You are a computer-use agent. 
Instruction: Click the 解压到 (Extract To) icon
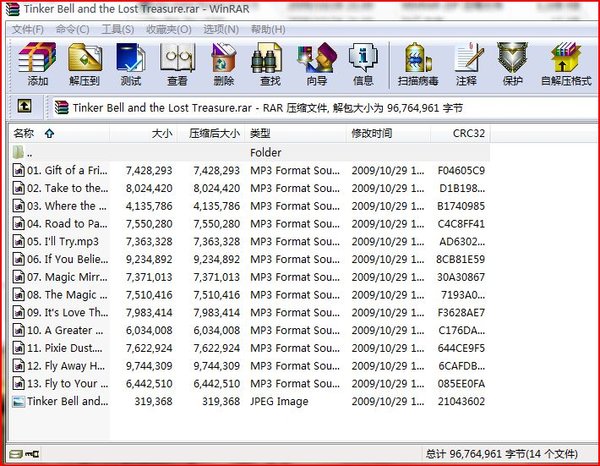[85, 57]
